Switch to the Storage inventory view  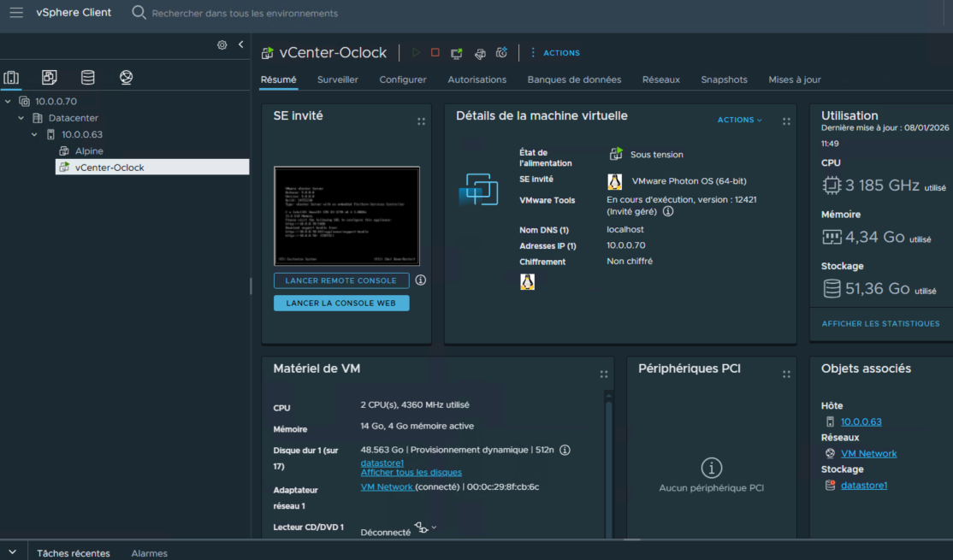87,78
